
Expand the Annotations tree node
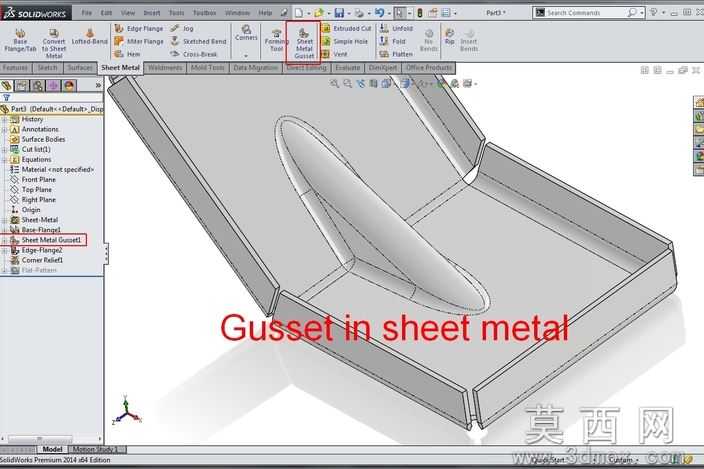pos(4,129)
